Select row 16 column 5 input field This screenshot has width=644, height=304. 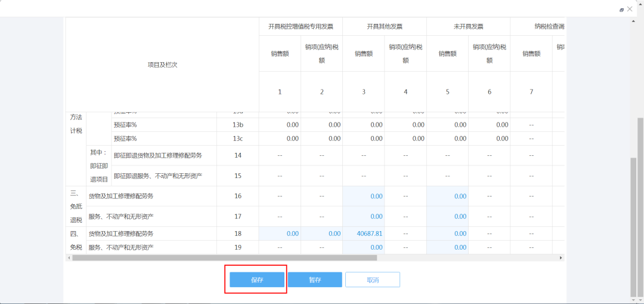pyautogui.click(x=447, y=196)
